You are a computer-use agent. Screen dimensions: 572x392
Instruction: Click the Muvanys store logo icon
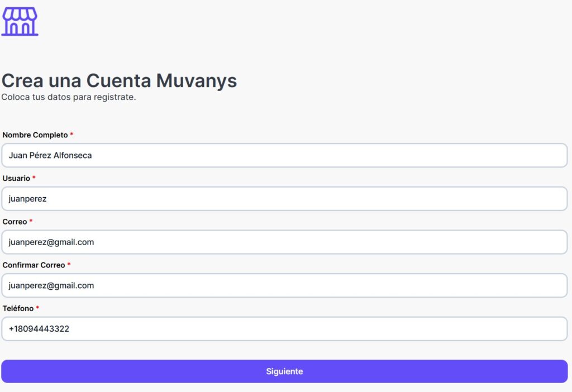[20, 22]
